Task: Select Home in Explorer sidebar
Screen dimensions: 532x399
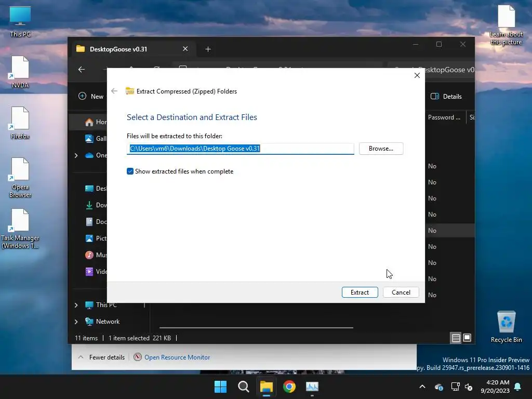Action: click(x=96, y=122)
